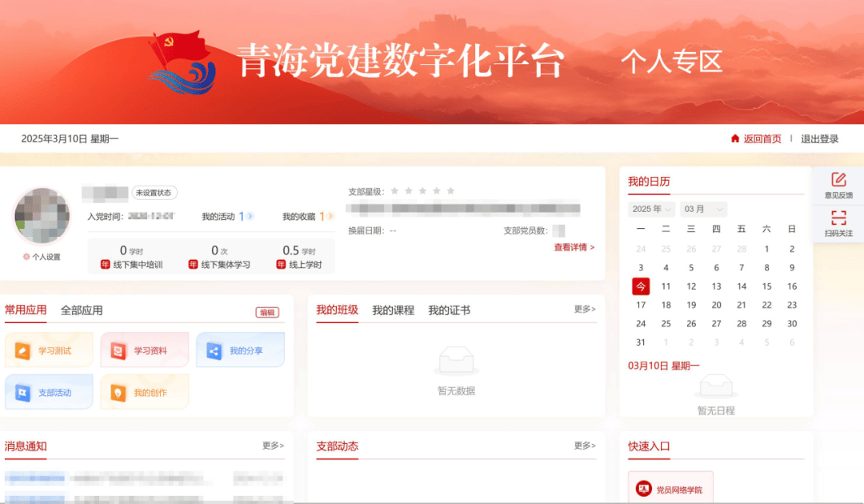Click 意见反馈 feedback icon

click(x=838, y=180)
